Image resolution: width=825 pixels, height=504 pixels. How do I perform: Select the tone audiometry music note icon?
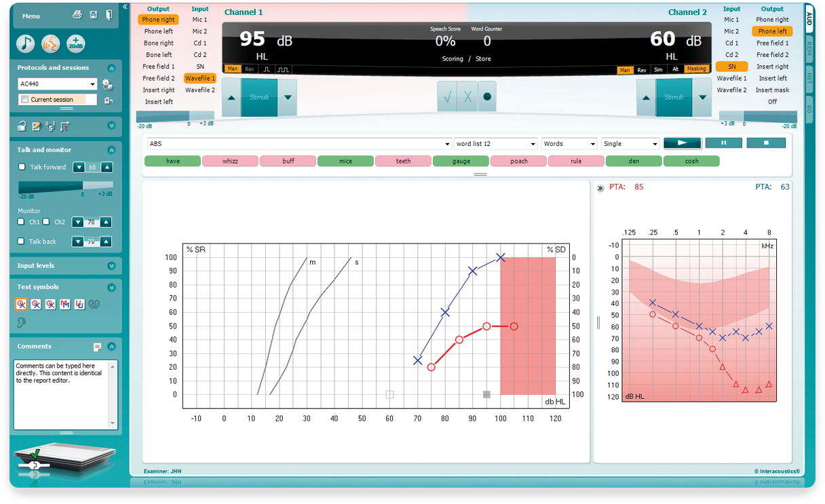click(26, 43)
